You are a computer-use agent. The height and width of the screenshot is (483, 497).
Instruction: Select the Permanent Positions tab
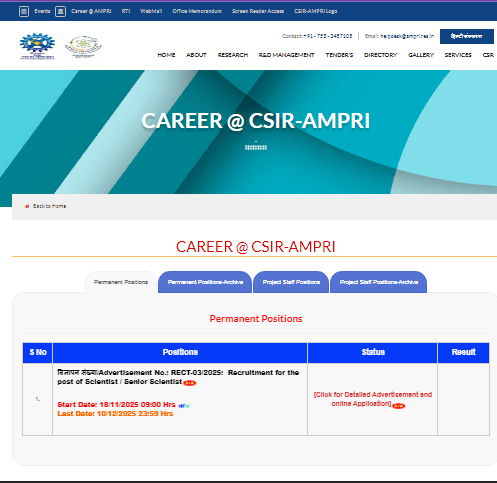point(121,282)
